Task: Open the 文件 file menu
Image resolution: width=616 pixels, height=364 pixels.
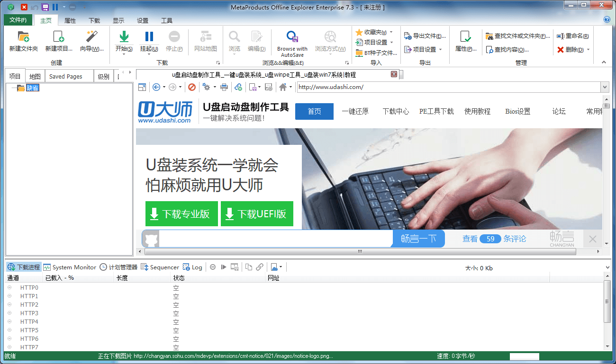Action: click(18, 20)
